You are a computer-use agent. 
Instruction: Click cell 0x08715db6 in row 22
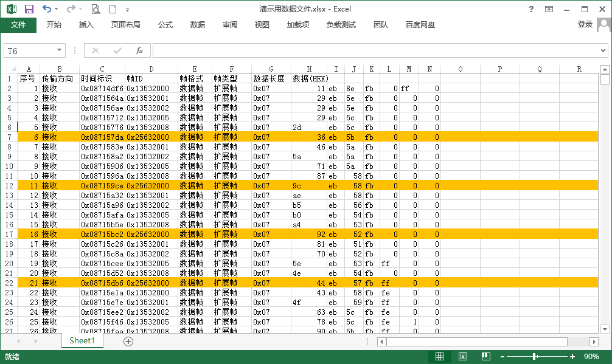[102, 283]
